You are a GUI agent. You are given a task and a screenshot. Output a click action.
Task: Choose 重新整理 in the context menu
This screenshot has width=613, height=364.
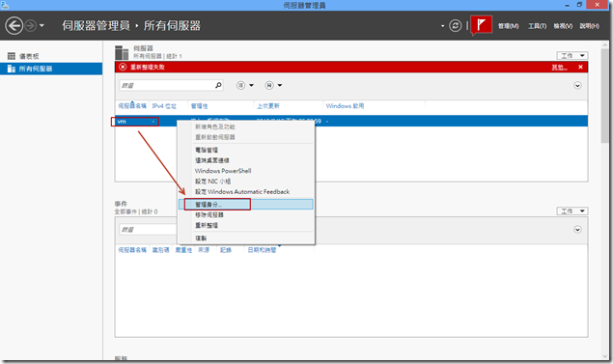pyautogui.click(x=207, y=225)
